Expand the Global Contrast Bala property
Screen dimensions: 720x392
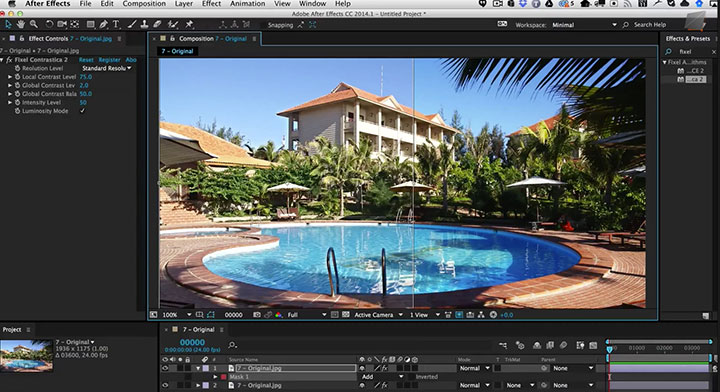click(x=10, y=94)
